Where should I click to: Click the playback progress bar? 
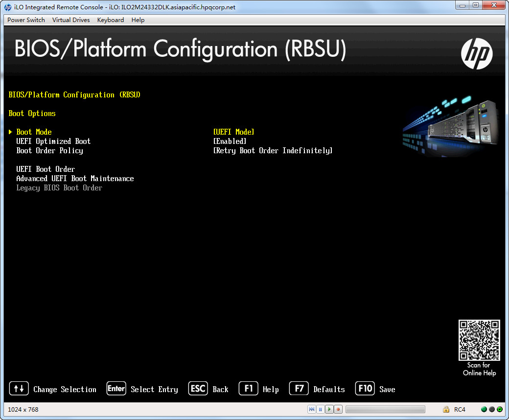tap(385, 409)
